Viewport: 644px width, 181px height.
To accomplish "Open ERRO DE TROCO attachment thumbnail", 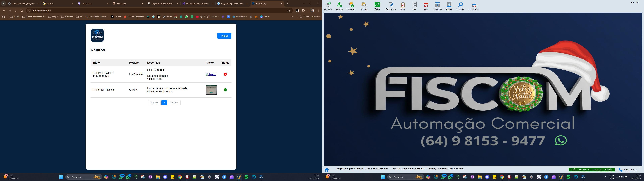I will [x=211, y=90].
